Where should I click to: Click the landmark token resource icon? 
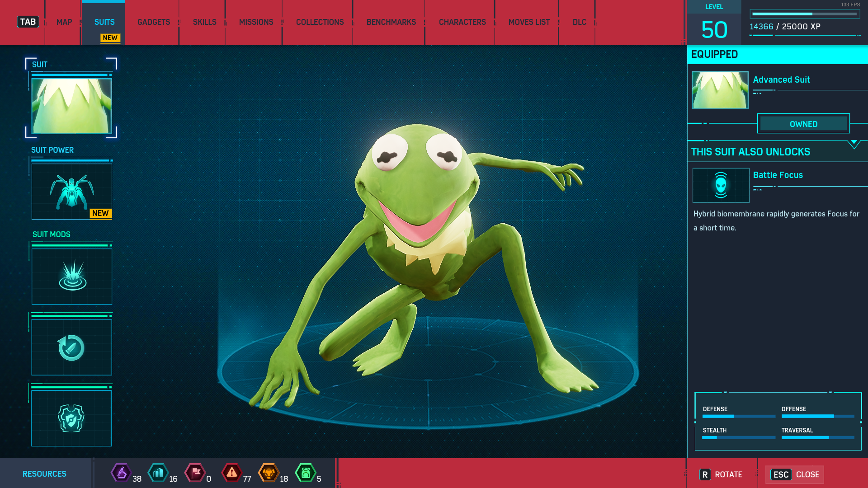(x=158, y=473)
